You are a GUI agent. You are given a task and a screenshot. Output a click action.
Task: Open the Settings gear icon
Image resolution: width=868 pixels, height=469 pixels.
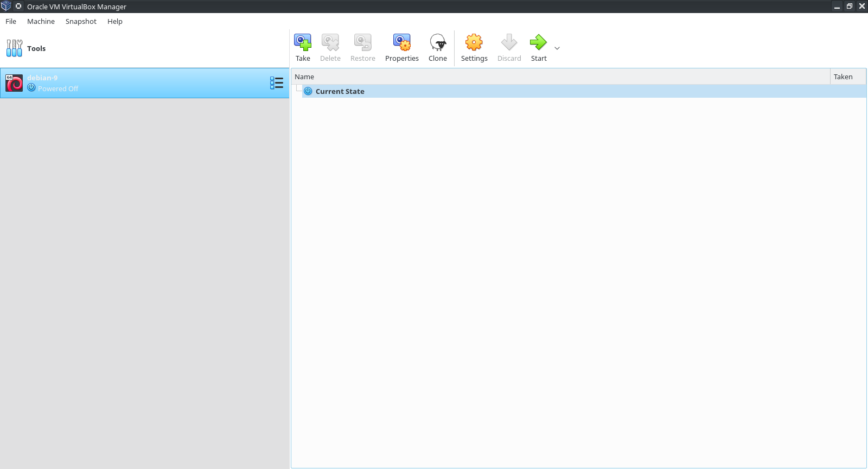click(474, 42)
